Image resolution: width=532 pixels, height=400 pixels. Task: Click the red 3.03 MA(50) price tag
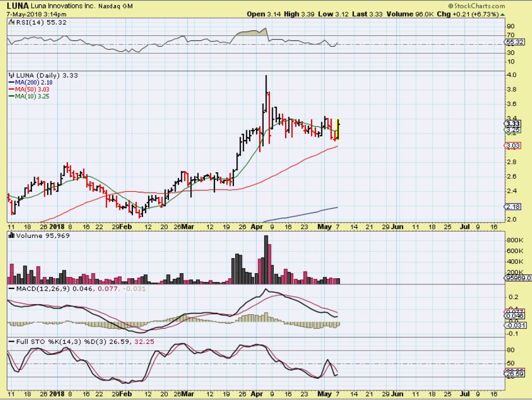coord(512,146)
